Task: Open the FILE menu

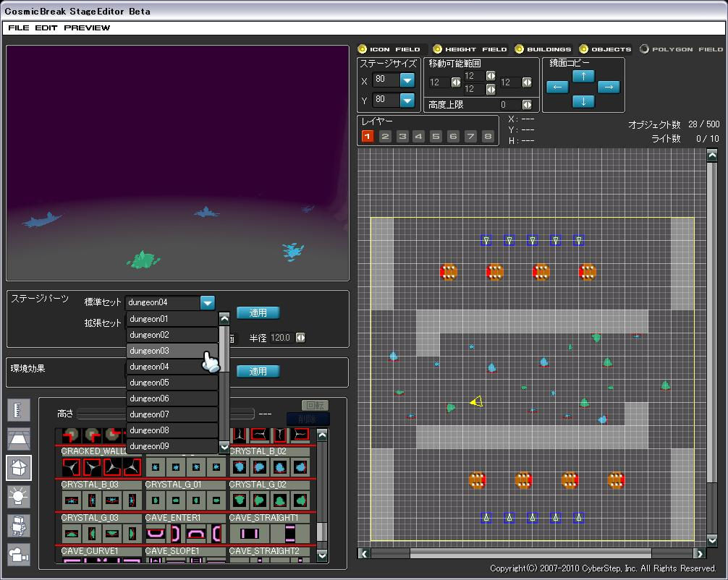Action: 19,27
